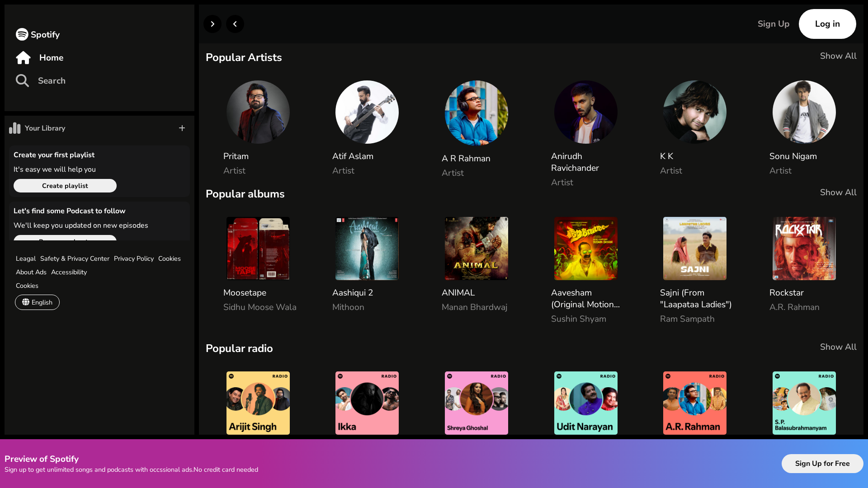Click the globe icon on English button
Viewport: 868px width, 488px height.
point(26,302)
